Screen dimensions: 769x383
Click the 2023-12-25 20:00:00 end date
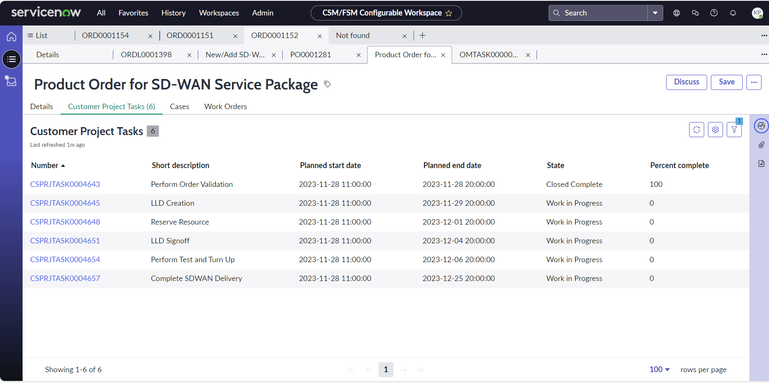tap(459, 279)
